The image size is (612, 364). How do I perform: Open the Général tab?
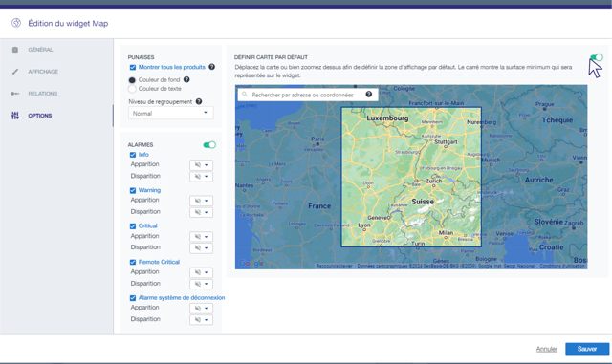point(40,50)
